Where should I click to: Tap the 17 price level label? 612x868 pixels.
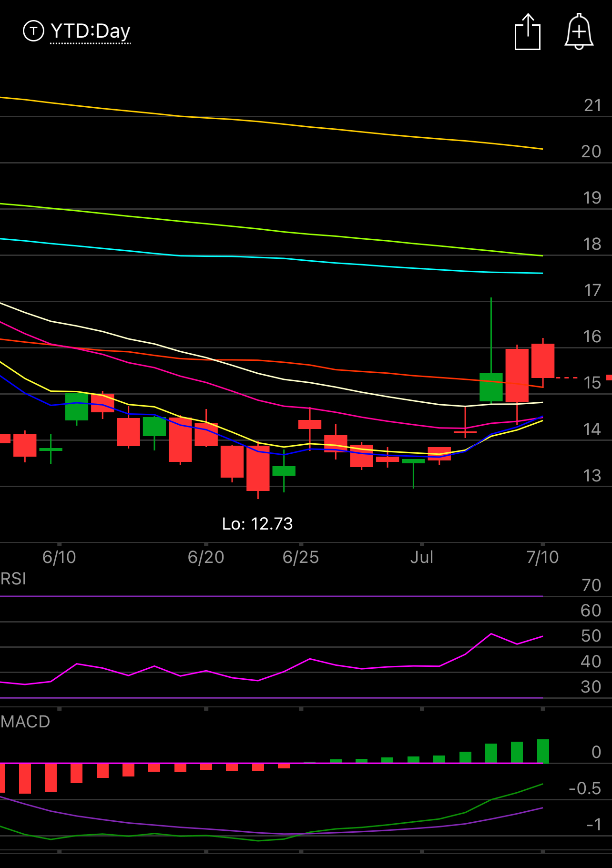point(592,290)
